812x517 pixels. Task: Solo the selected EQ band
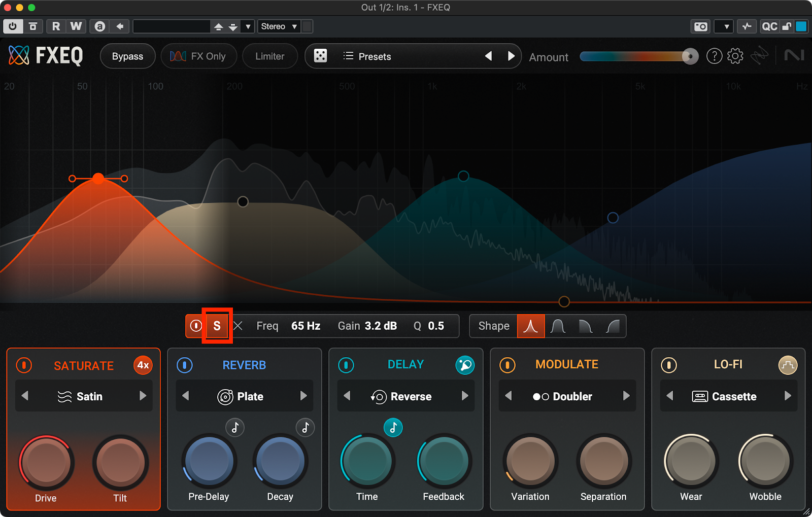point(217,326)
